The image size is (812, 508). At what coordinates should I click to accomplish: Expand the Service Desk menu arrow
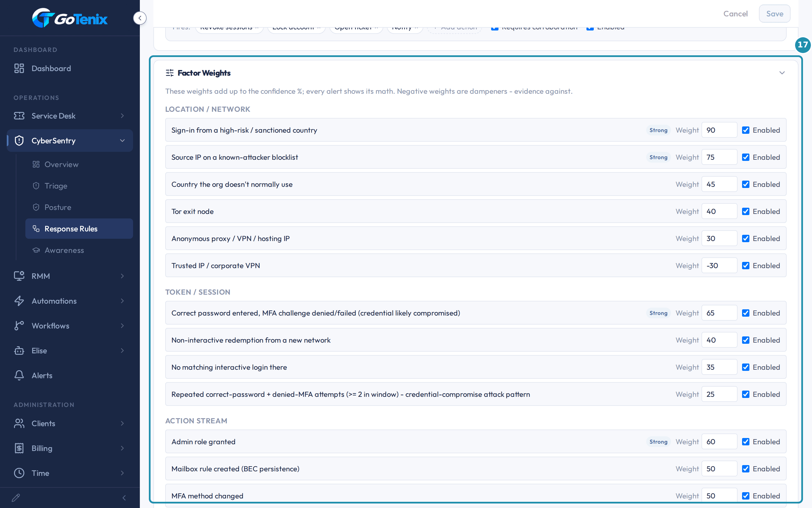[122, 116]
